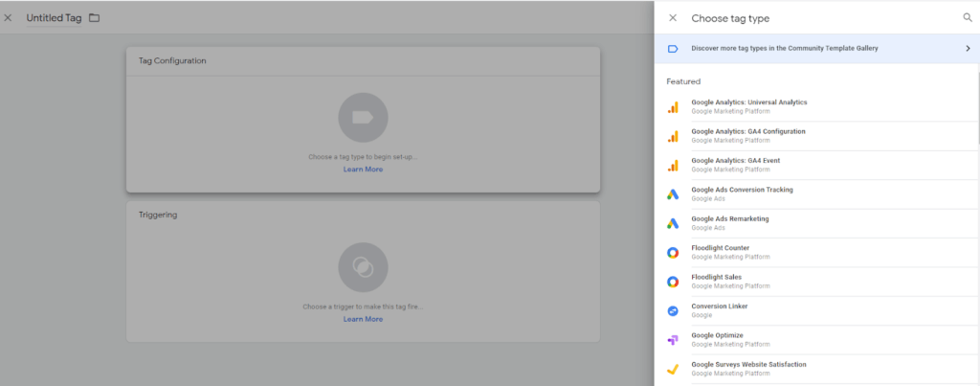Click the Google Ads Conversion Tracking icon
The height and width of the screenshot is (386, 980).
673,194
